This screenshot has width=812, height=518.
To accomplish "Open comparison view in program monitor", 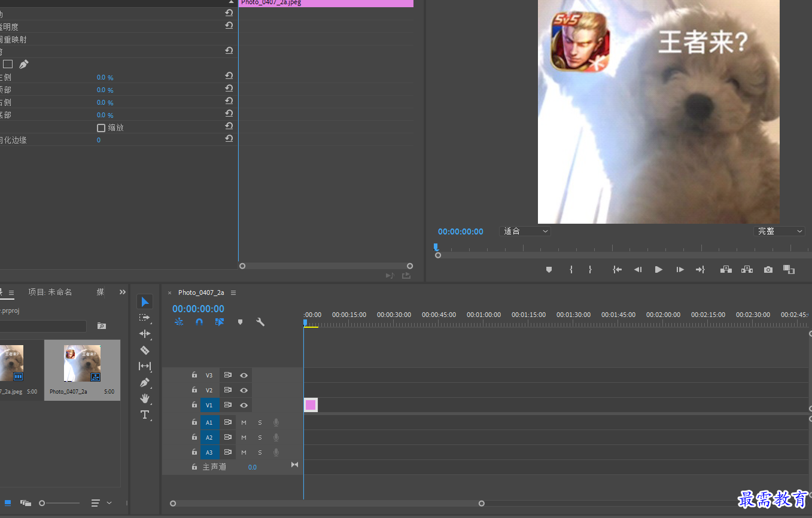I will [789, 270].
